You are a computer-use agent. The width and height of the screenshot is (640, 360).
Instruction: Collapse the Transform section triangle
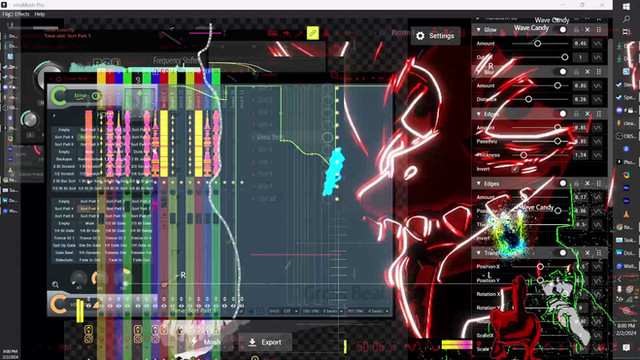pyautogui.click(x=478, y=253)
